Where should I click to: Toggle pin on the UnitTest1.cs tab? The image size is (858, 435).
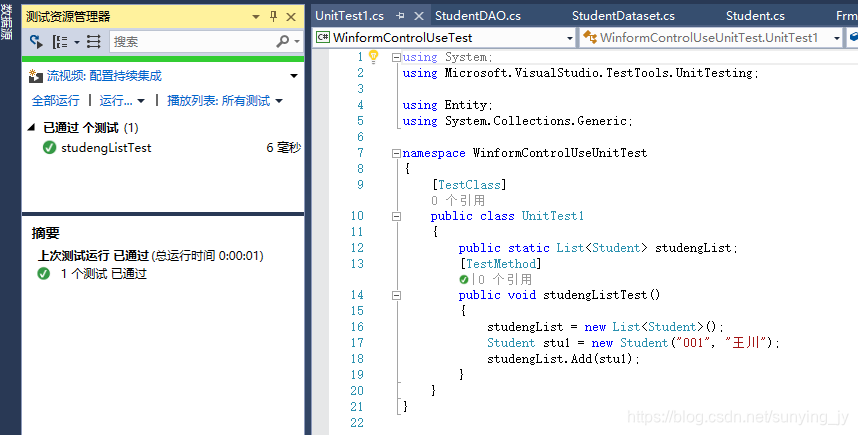click(x=401, y=16)
